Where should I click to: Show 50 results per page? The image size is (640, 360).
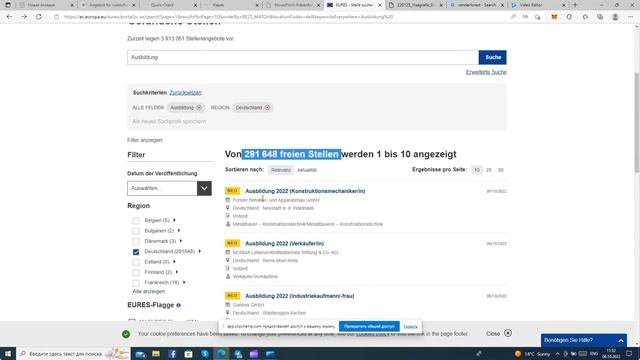(x=500, y=170)
